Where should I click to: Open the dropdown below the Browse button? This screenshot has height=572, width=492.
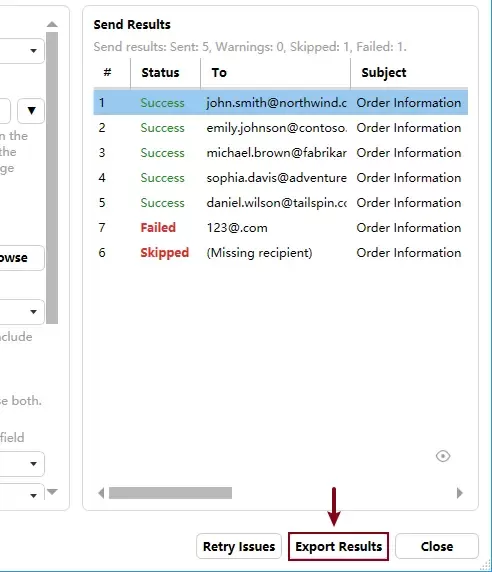33,312
